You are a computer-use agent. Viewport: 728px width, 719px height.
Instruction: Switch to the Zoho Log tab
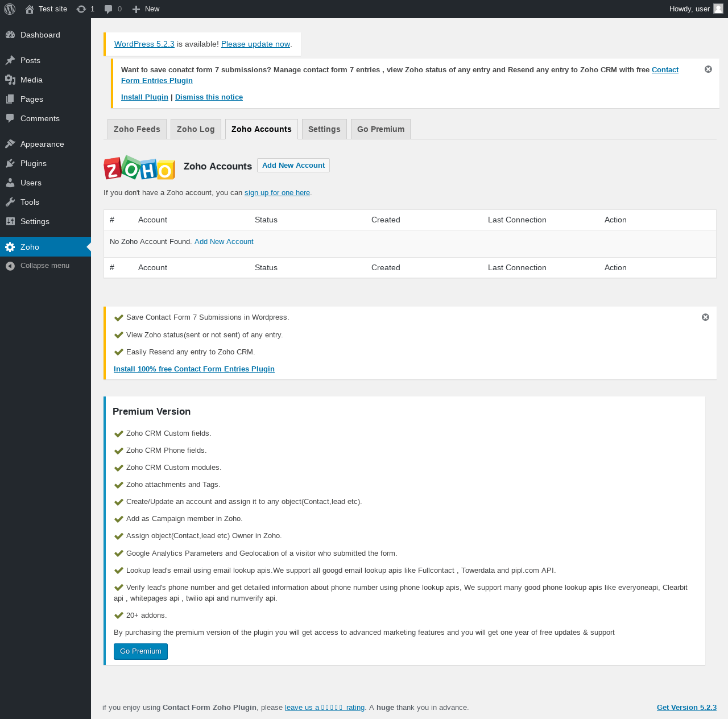click(196, 129)
